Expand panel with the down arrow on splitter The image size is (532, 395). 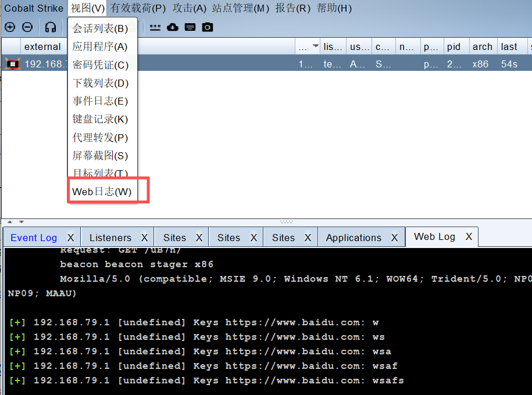tap(22, 222)
